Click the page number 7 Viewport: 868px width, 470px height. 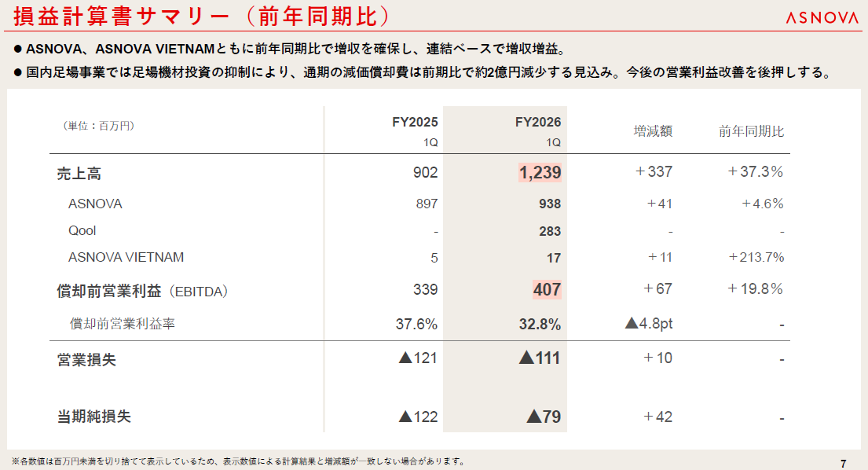[x=844, y=464]
